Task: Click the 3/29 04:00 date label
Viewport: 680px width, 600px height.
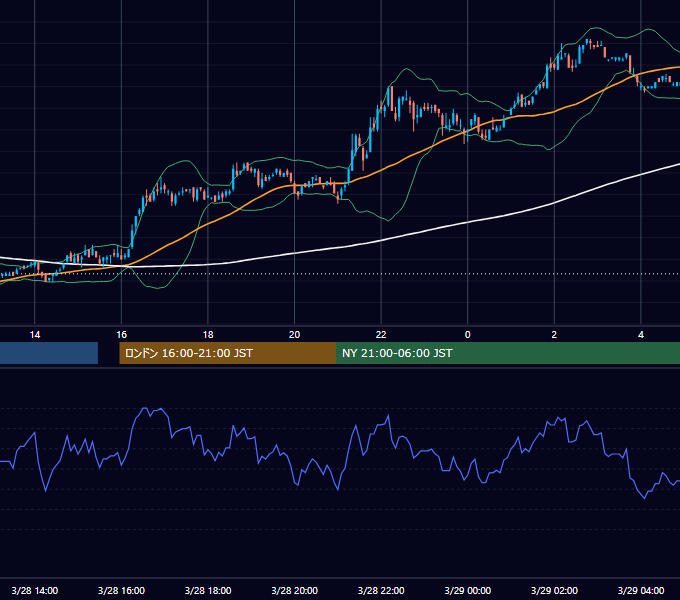Action: [641, 590]
